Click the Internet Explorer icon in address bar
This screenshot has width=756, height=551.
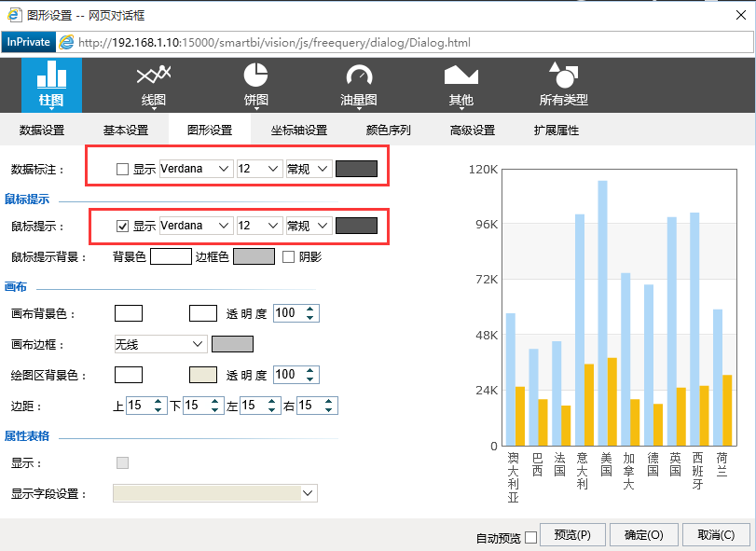[66, 43]
